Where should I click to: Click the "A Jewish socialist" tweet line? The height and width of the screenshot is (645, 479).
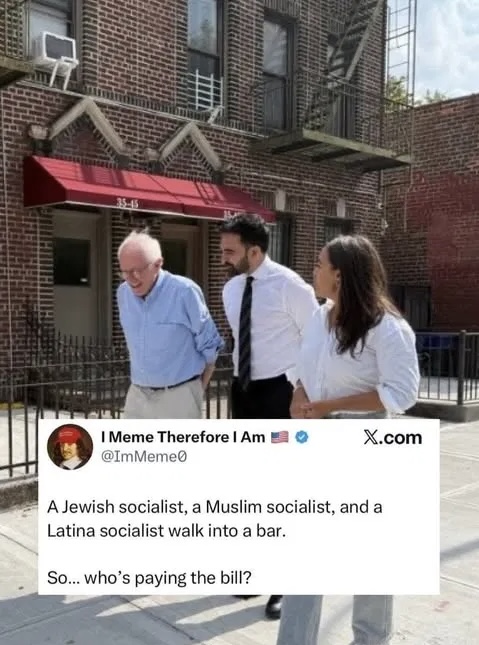[214, 507]
